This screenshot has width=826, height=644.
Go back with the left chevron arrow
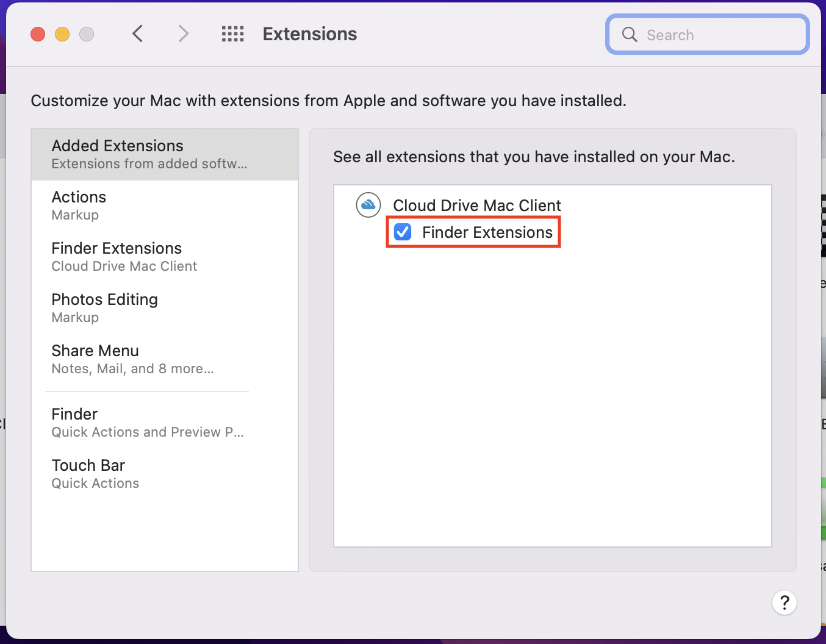pos(138,34)
